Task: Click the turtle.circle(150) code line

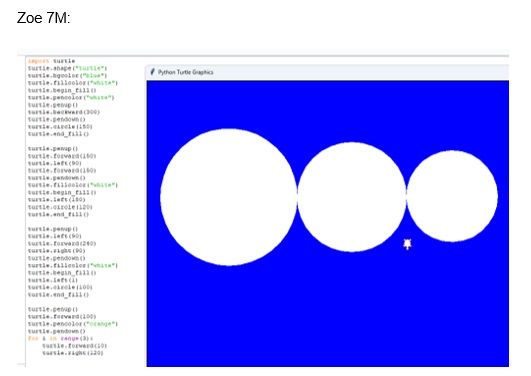Action: coord(60,127)
